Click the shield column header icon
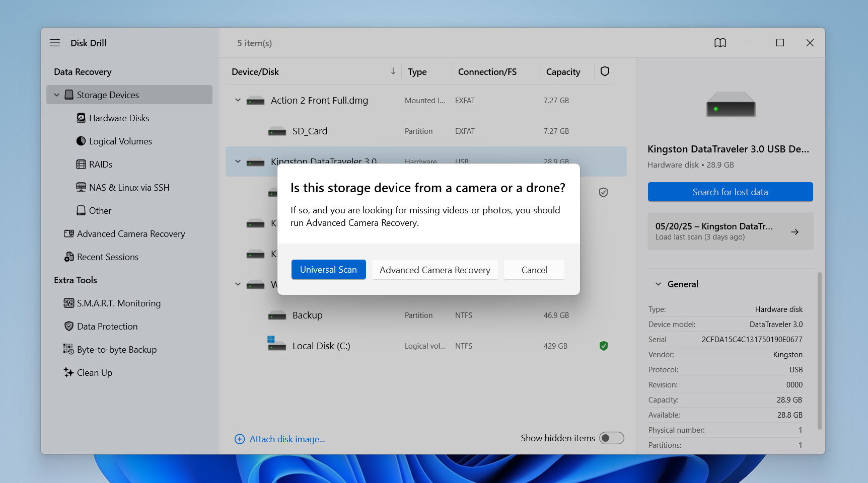The image size is (868, 483). pos(605,71)
